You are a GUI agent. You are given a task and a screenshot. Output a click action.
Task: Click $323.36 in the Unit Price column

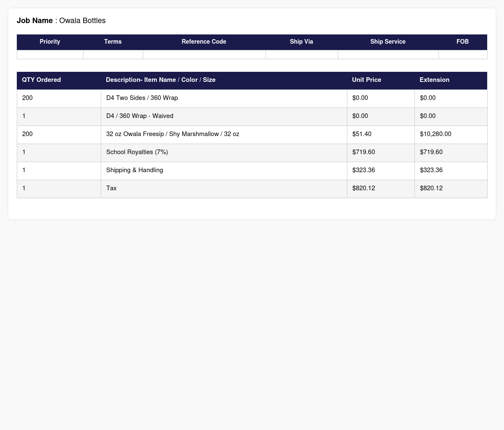tap(364, 170)
